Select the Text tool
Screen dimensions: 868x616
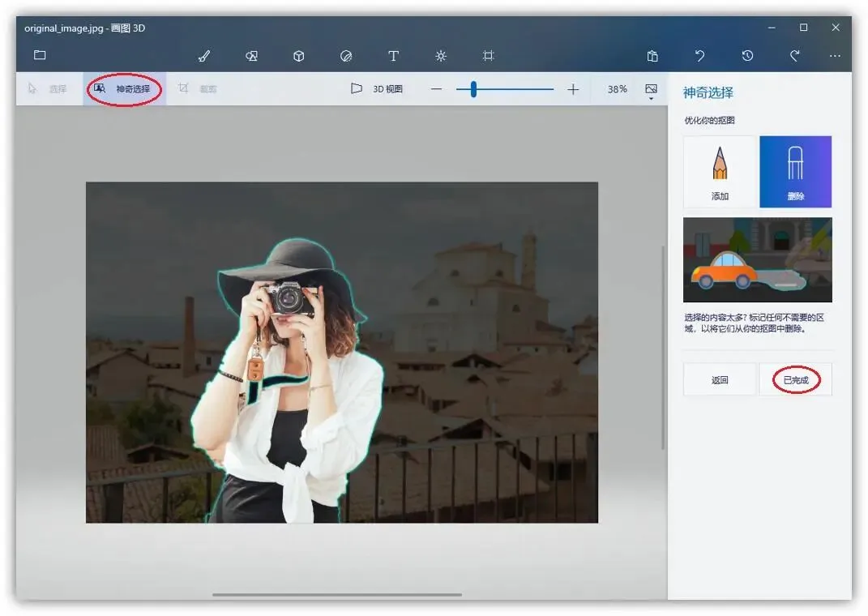click(x=393, y=56)
